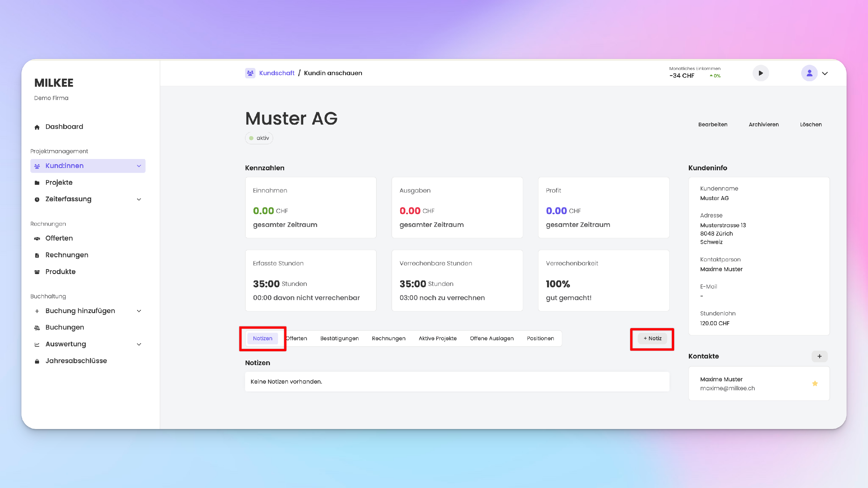
Task: Click the Offerten handshake icon
Action: point(37,239)
